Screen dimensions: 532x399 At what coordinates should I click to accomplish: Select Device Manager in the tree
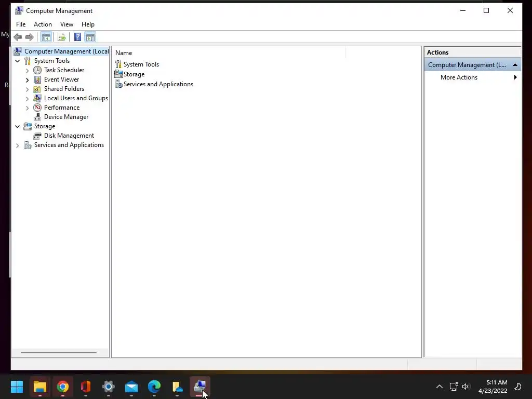(x=66, y=117)
